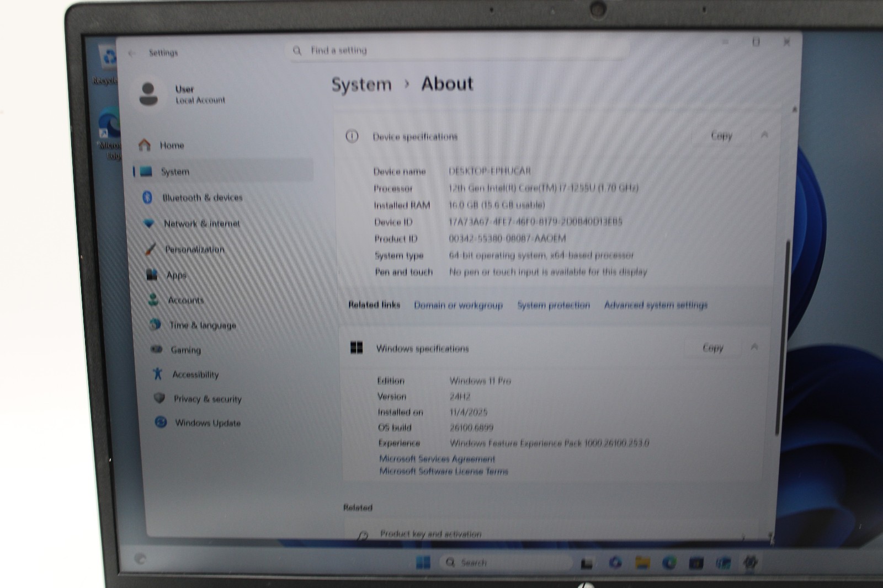Viewport: 883px width, 588px height.
Task: Click the System type value 64-bit operating system
Action: click(541, 255)
